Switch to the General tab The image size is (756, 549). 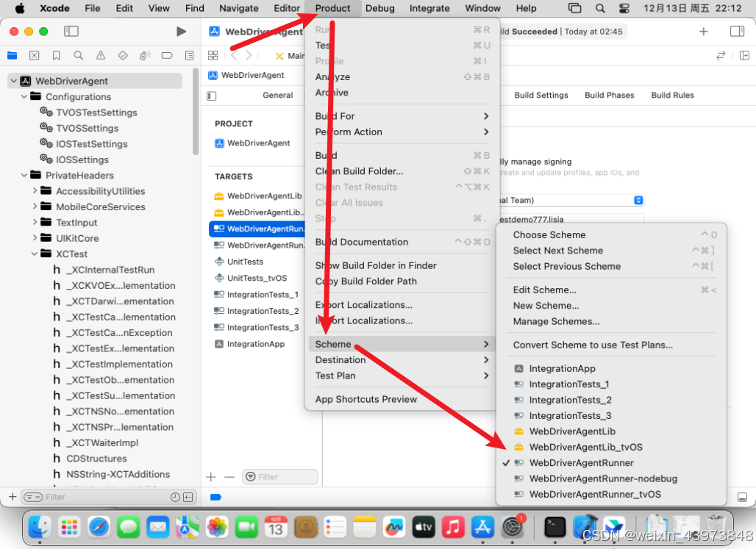[278, 96]
